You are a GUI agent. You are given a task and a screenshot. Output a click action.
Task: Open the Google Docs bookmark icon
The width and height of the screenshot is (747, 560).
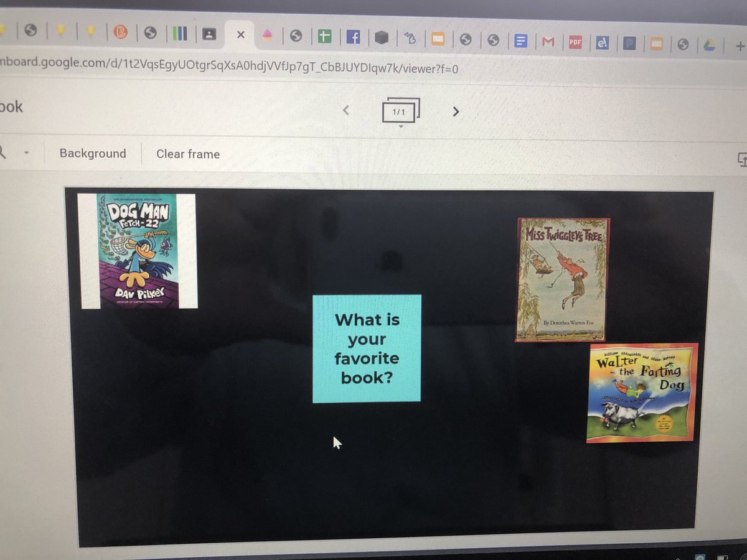pos(521,40)
